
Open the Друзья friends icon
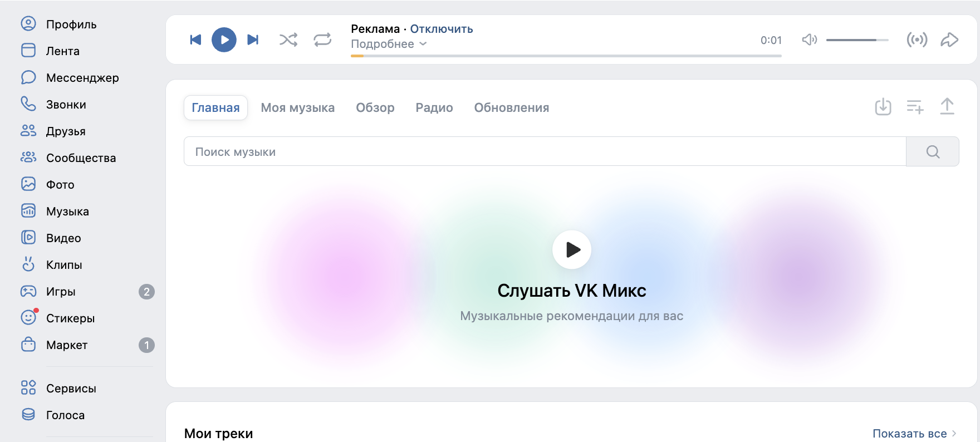coord(28,130)
